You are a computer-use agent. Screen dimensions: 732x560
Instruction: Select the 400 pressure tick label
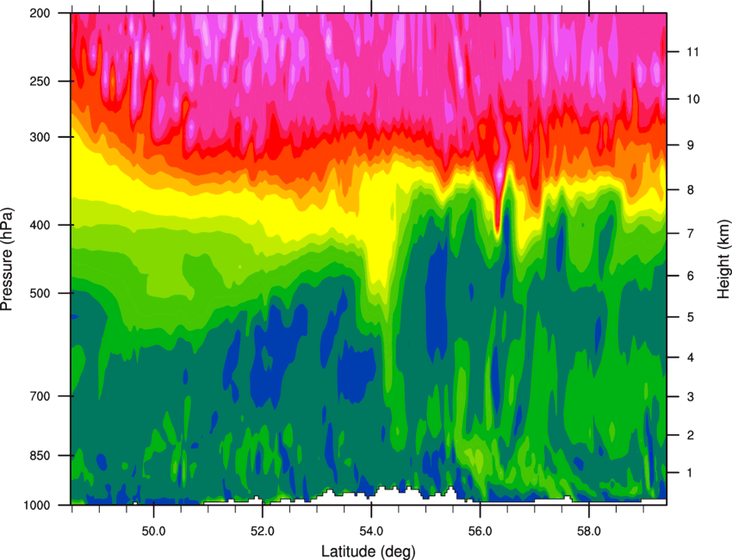(x=40, y=225)
